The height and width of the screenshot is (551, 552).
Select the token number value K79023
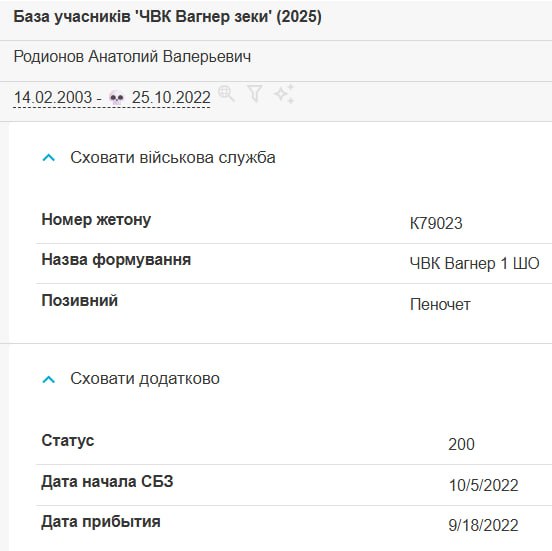click(436, 223)
